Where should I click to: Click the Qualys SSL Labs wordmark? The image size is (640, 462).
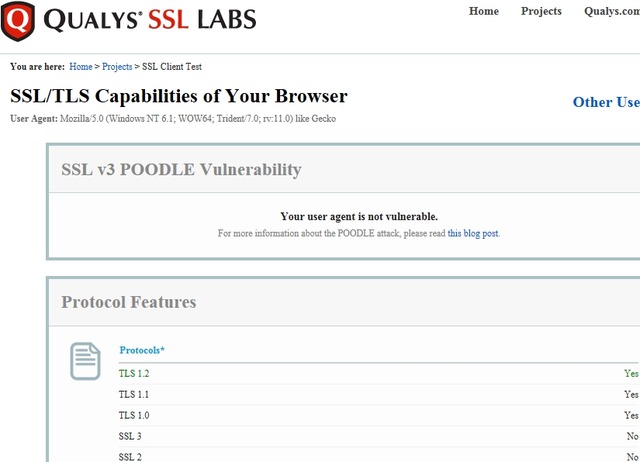click(150, 20)
